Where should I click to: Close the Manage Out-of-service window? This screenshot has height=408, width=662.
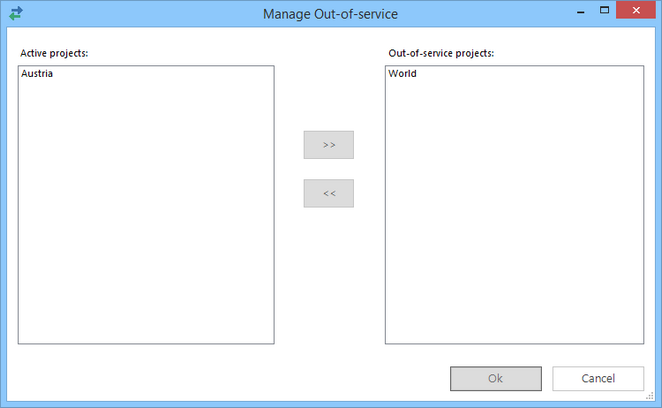point(636,10)
